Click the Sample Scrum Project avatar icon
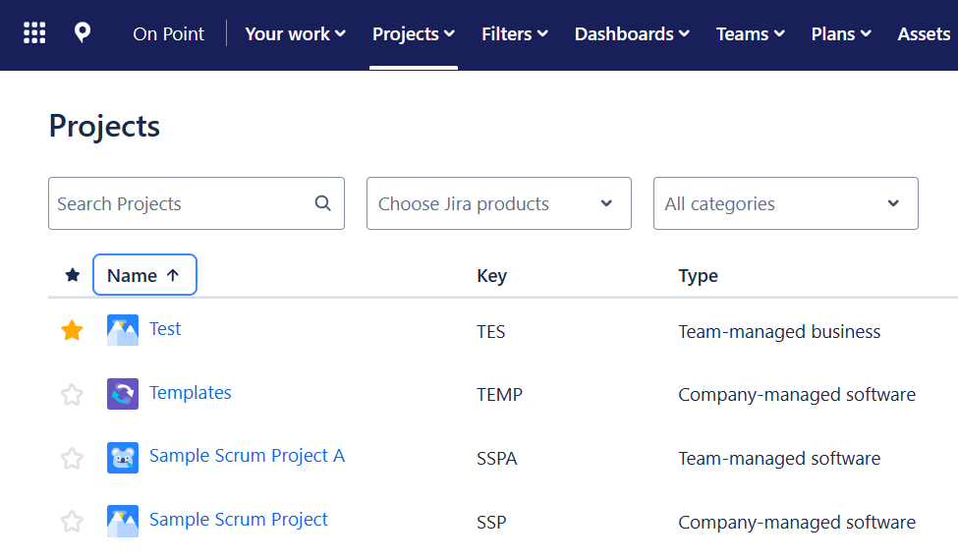 [123, 521]
